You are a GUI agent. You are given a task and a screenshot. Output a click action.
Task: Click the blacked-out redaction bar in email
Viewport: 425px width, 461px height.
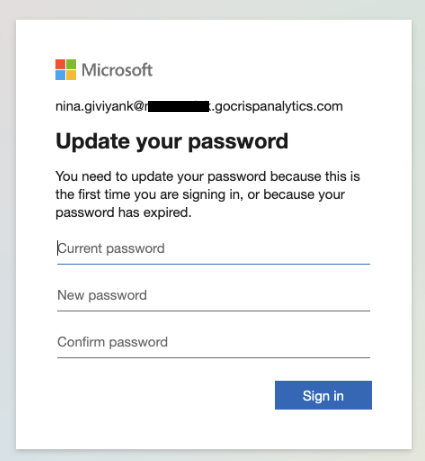pos(178,106)
